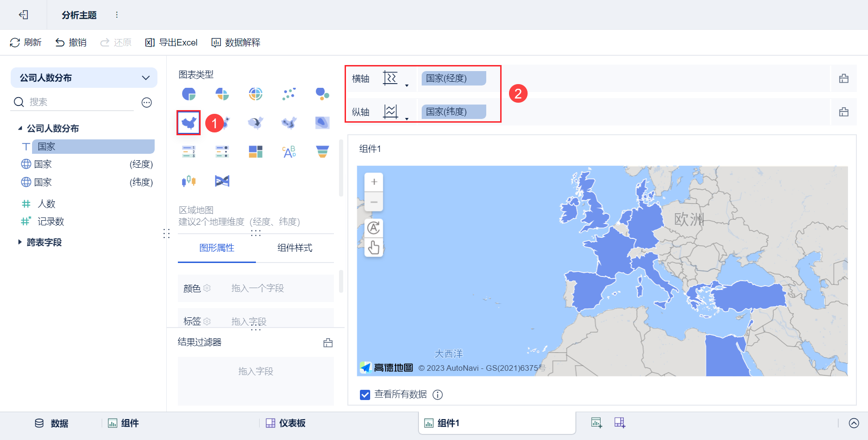Choose the multi-layer ring chart type
Viewport: 868px width, 440px height.
point(255,94)
